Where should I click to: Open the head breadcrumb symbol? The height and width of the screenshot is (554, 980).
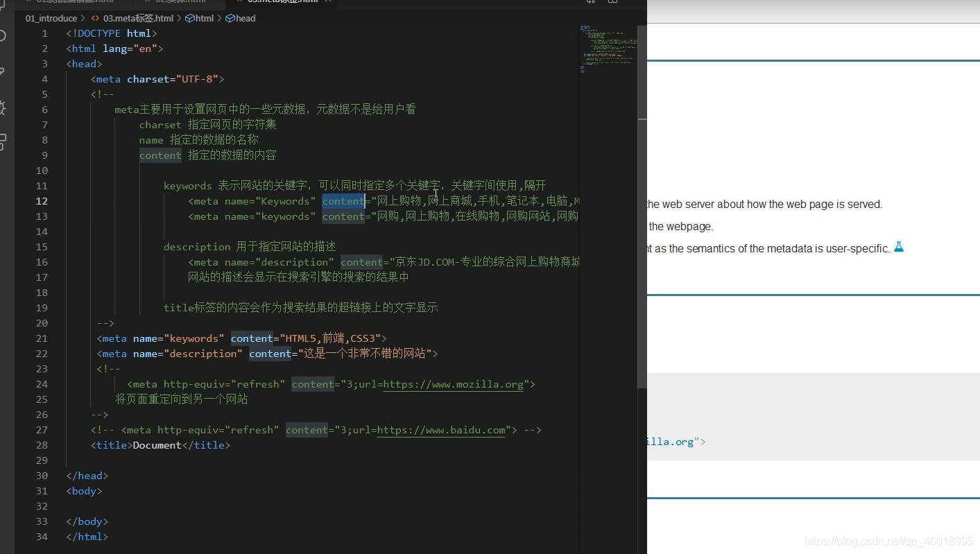click(x=246, y=19)
